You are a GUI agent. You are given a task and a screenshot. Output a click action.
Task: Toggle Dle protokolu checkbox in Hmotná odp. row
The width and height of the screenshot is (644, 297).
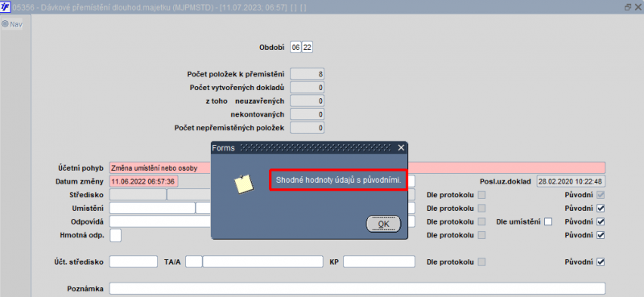pos(481,235)
